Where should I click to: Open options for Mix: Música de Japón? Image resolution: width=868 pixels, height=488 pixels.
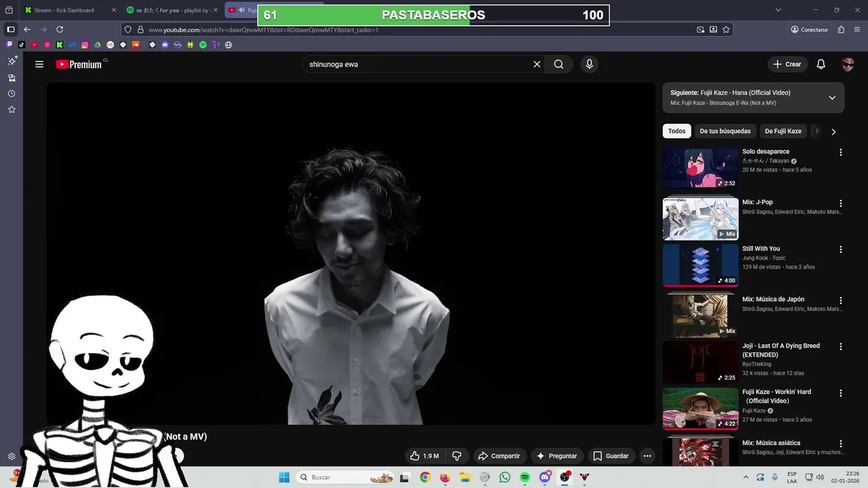pyautogui.click(x=841, y=300)
